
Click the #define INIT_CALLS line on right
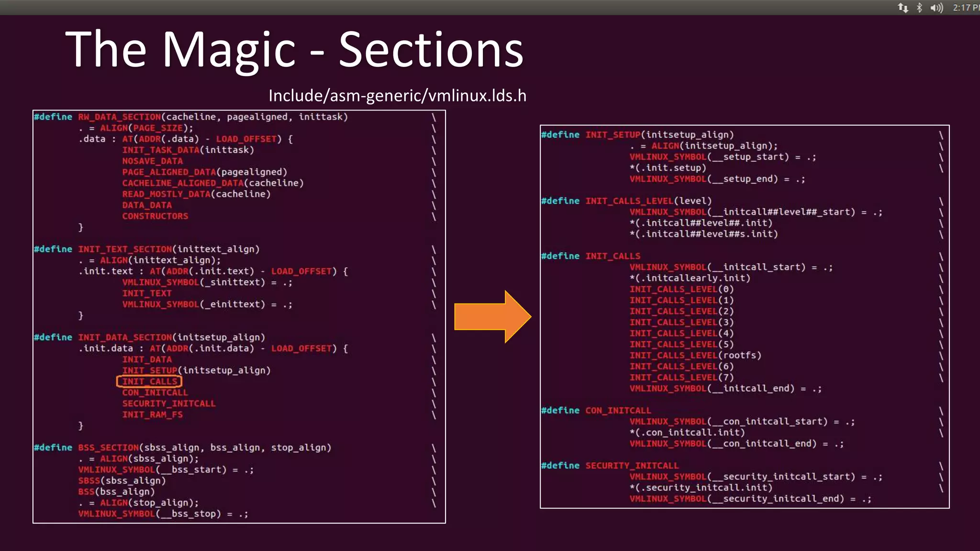590,256
